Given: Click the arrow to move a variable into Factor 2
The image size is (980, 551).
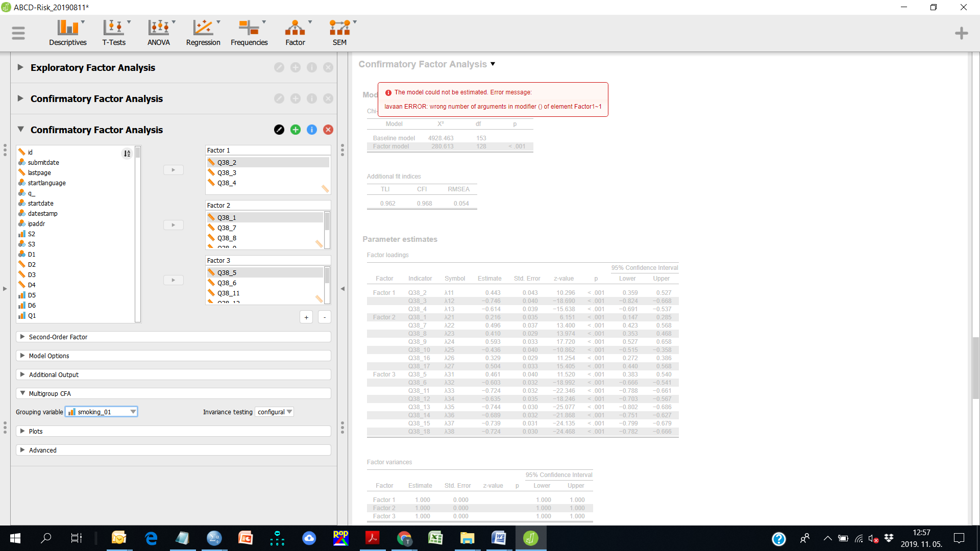Looking at the screenshot, I should (174, 225).
